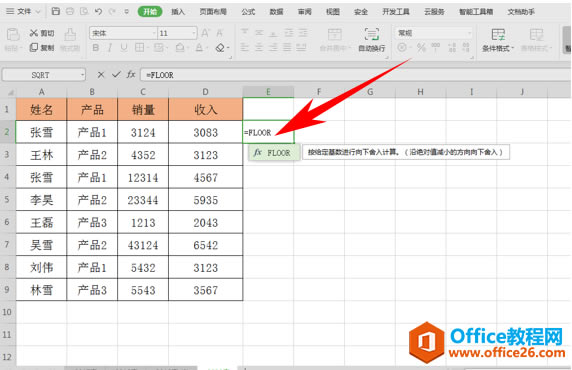Click cell D5 containing 5935
Image resolution: width=572 pixels, height=370 pixels.
206,200
